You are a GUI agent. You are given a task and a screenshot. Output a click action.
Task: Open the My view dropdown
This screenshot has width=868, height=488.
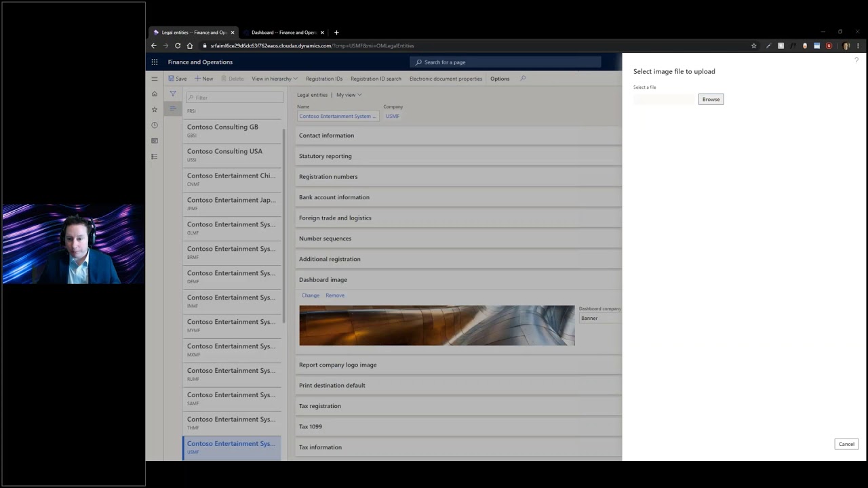(x=349, y=95)
